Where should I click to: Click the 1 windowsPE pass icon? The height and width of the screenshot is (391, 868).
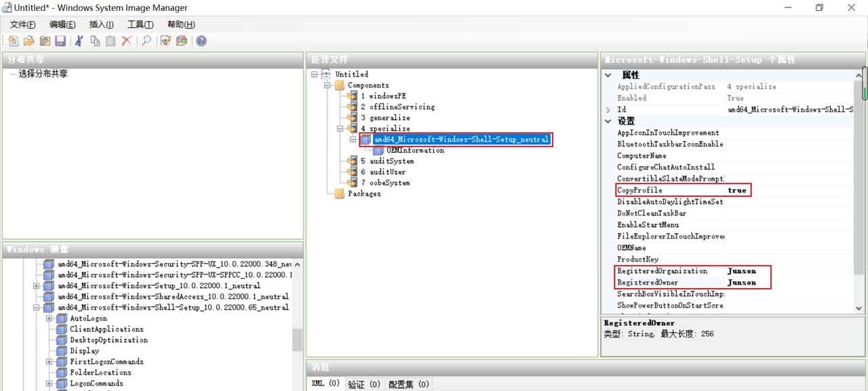tap(352, 96)
